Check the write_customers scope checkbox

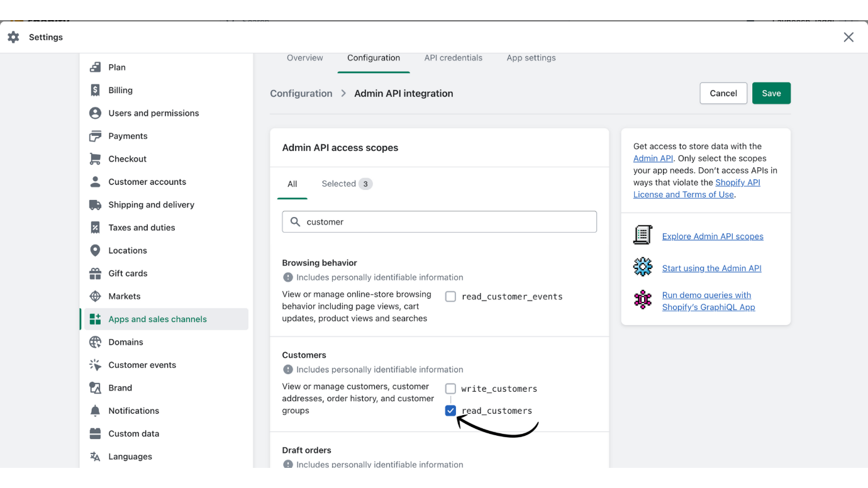coord(450,389)
